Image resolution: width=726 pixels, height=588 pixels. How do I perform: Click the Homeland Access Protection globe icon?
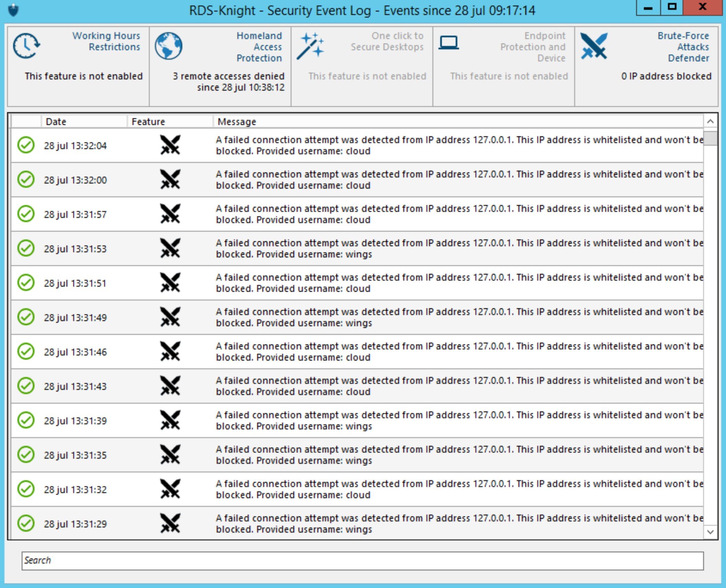tap(168, 46)
